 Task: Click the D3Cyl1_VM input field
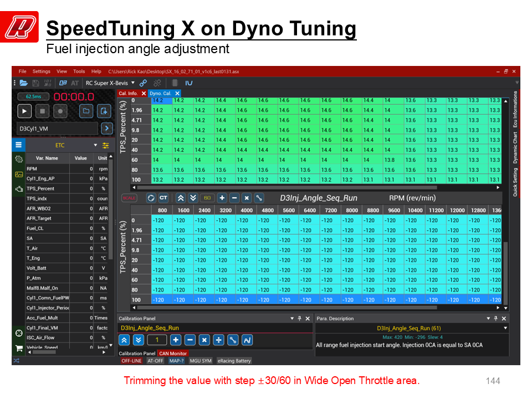[57, 129]
